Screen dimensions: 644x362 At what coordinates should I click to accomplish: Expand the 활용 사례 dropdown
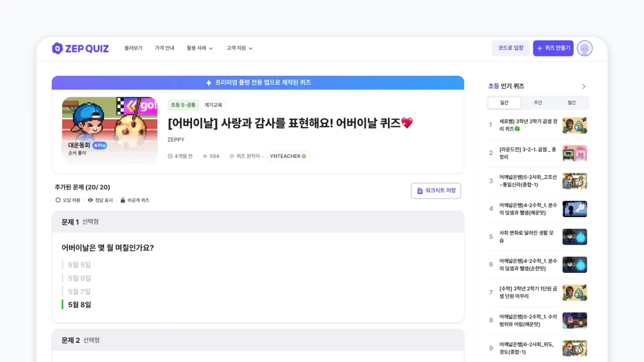point(200,48)
